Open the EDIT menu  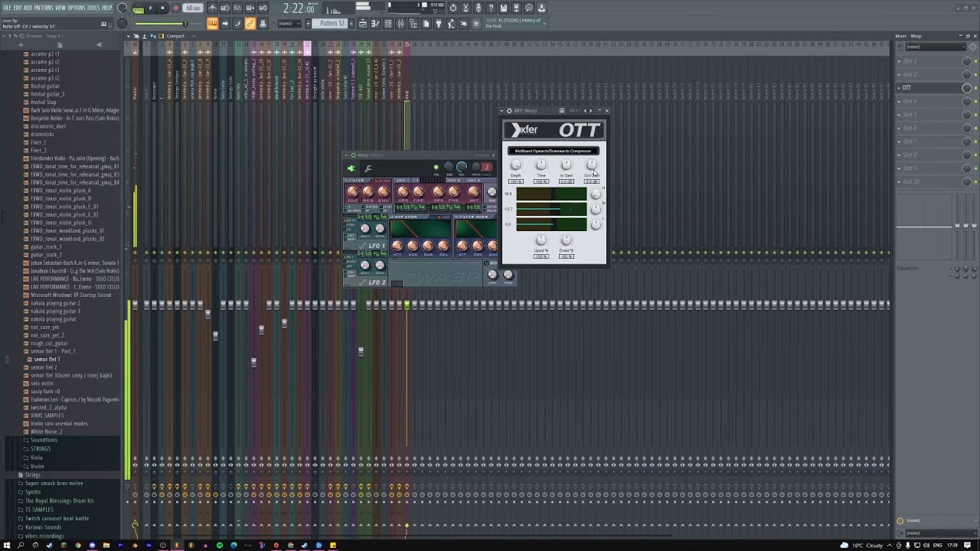pos(18,8)
